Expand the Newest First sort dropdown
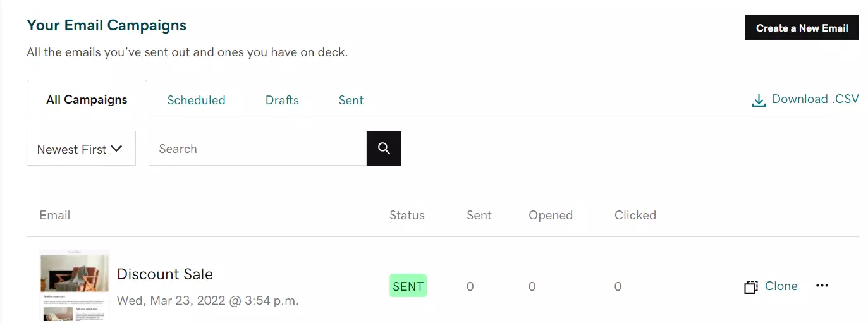The width and height of the screenshot is (868, 323). pos(81,149)
